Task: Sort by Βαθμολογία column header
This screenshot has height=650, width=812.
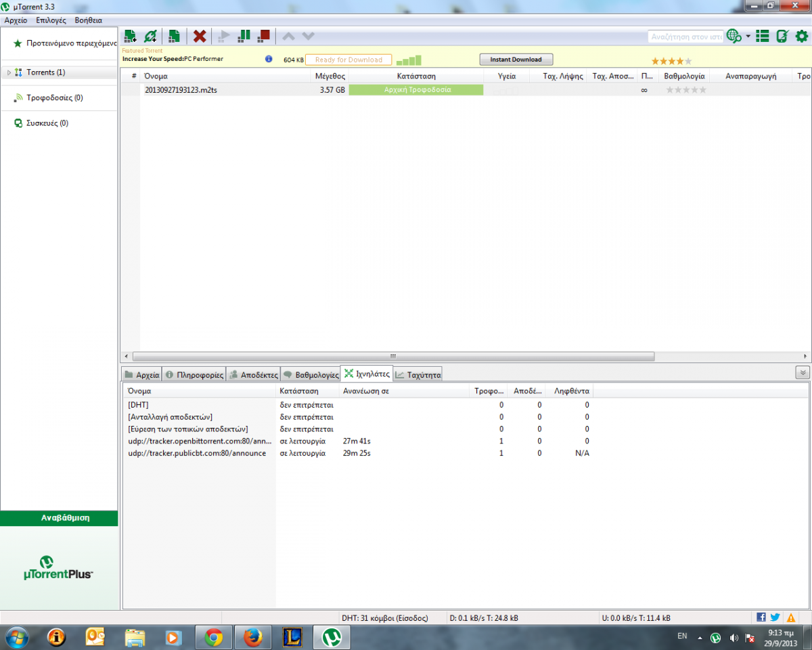Action: point(684,77)
